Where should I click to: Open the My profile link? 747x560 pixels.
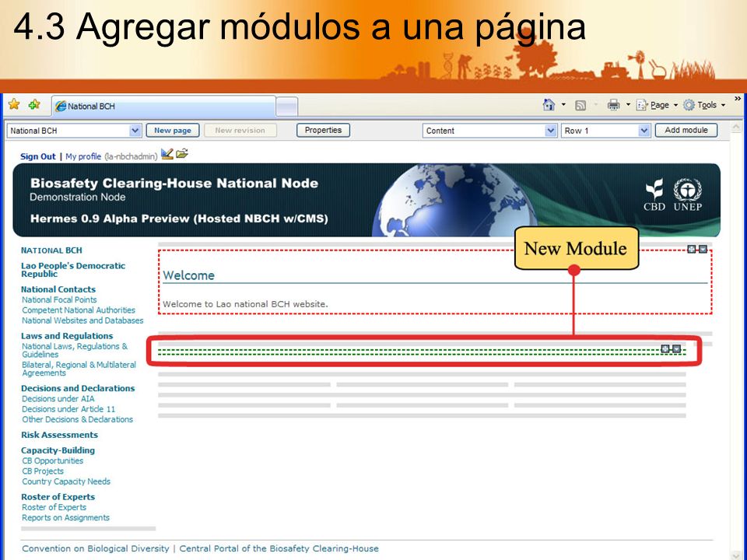pos(83,156)
